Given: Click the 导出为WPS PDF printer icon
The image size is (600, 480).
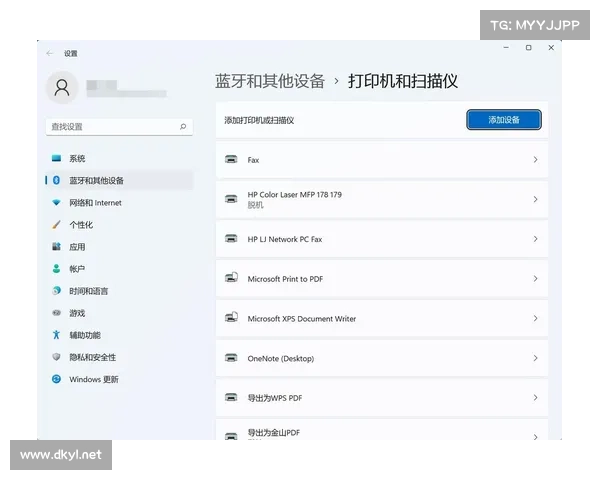Looking at the screenshot, I should click(x=231, y=397).
